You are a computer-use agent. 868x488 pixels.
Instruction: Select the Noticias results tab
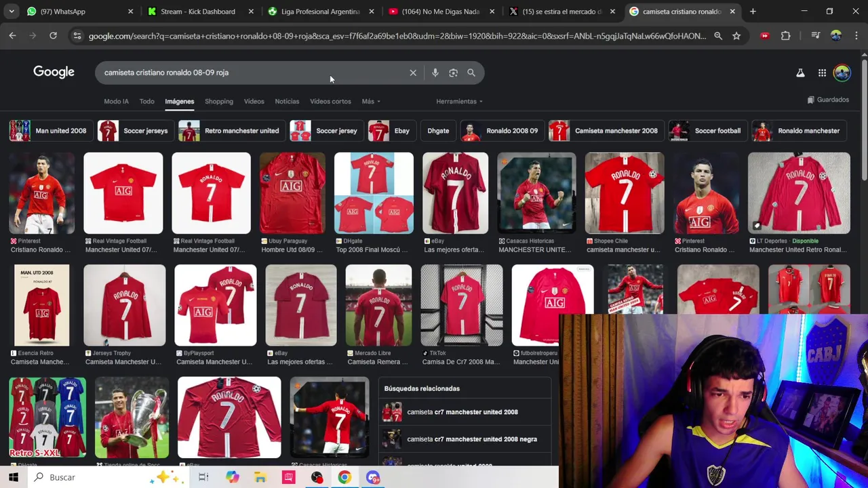[287, 102]
